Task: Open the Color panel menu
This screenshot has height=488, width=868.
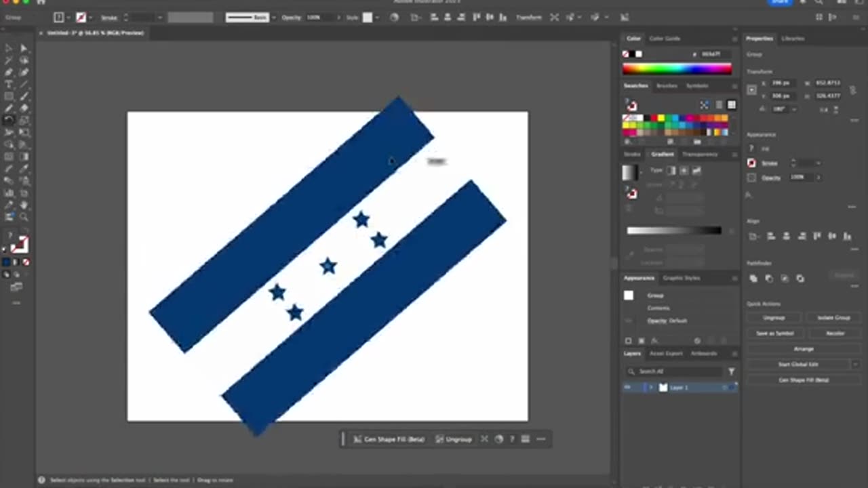Action: tap(734, 39)
